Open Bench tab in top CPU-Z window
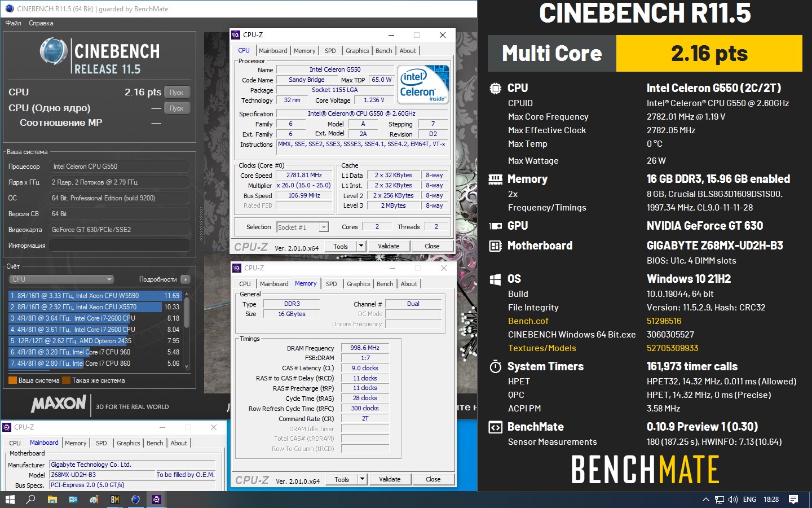Screen dimensions: 812x508 (x=384, y=51)
